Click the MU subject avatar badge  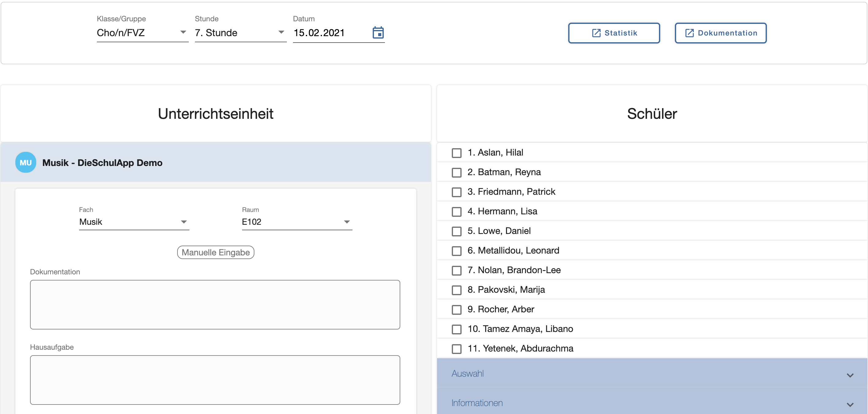(x=26, y=163)
